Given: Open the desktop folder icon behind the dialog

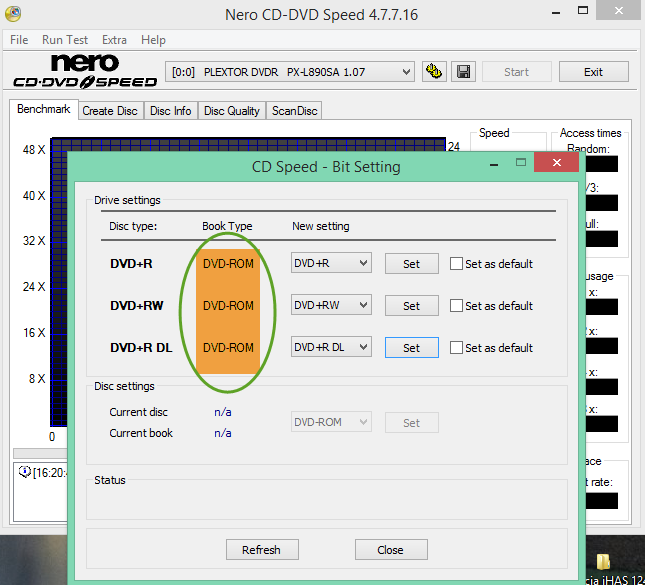Looking at the screenshot, I should point(603,561).
